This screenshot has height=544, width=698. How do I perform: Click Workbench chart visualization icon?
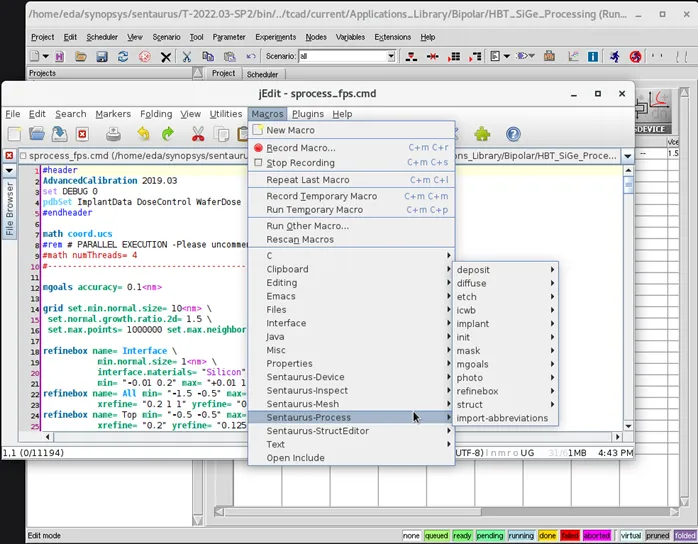point(573,57)
